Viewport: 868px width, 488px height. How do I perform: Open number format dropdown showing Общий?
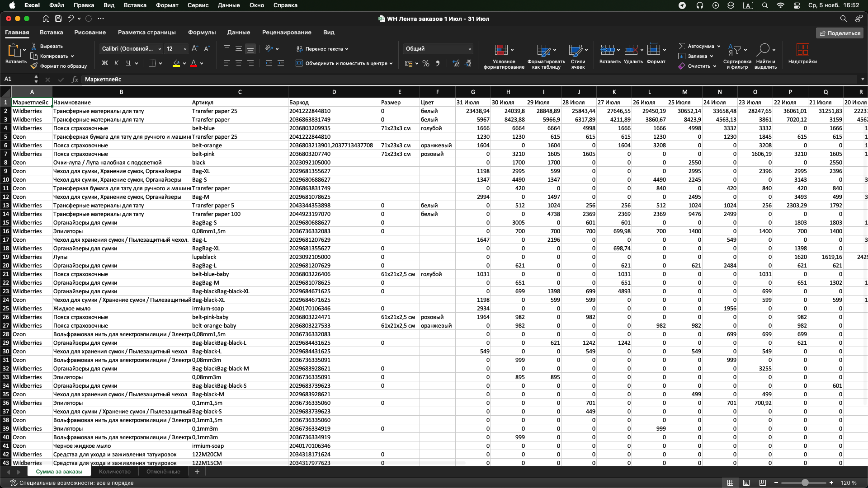click(438, 49)
